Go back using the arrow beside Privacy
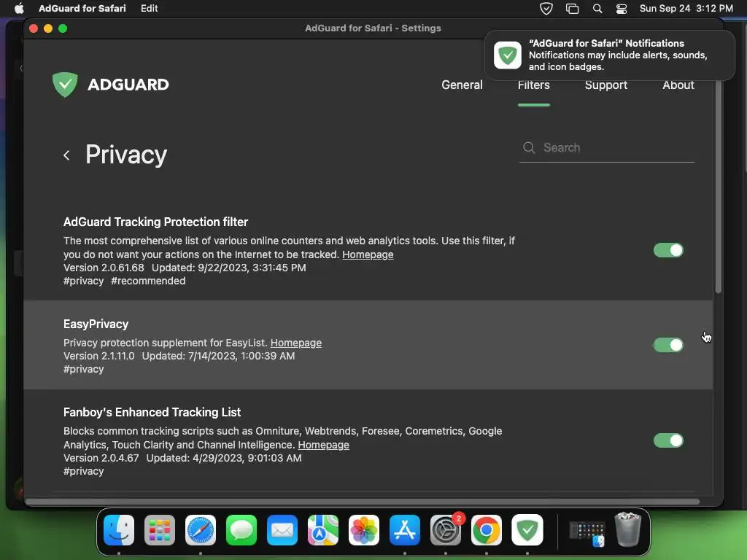The image size is (747, 560). coord(66,155)
